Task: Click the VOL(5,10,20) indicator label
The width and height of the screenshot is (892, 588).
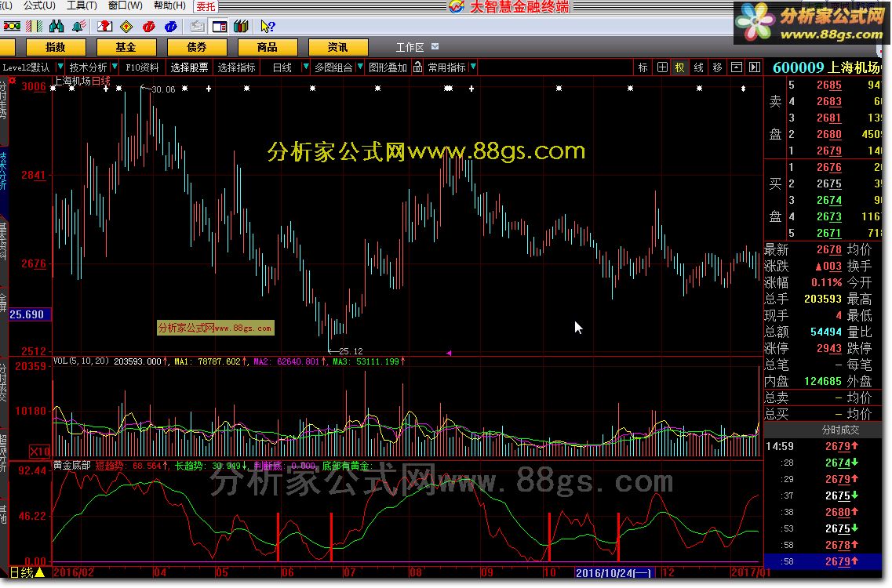Action: [81, 361]
